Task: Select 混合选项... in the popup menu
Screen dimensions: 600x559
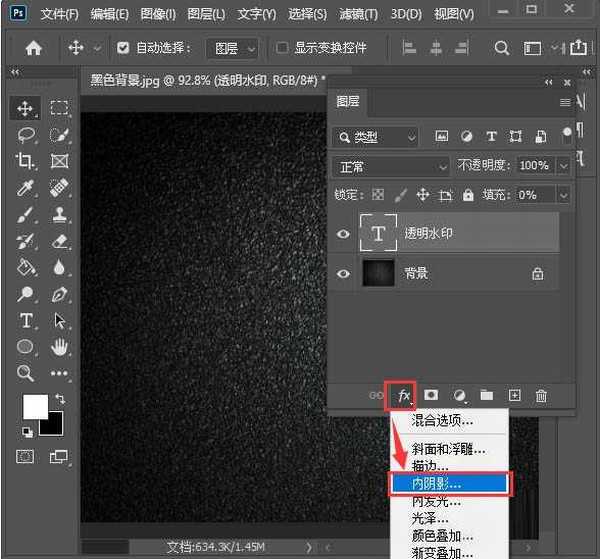Action: (x=442, y=421)
